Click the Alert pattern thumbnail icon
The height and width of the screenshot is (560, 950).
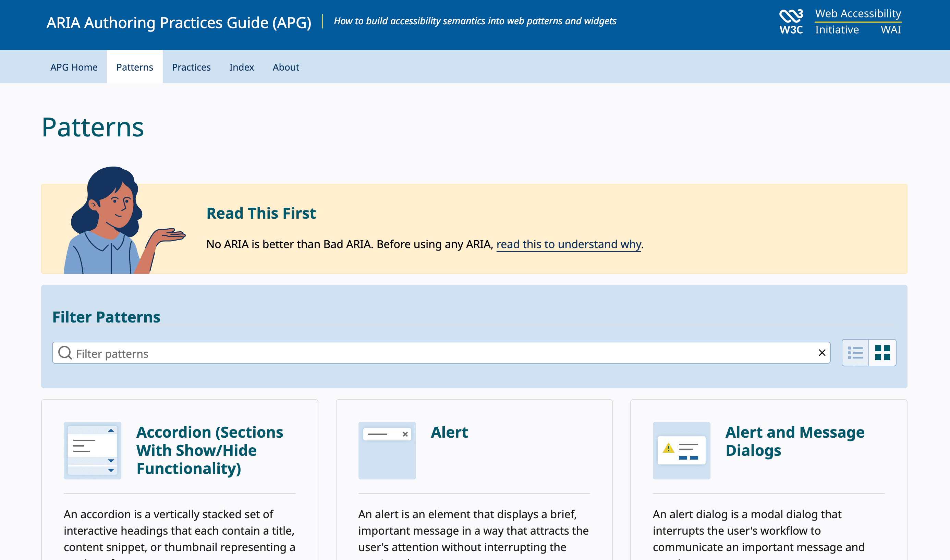(387, 451)
